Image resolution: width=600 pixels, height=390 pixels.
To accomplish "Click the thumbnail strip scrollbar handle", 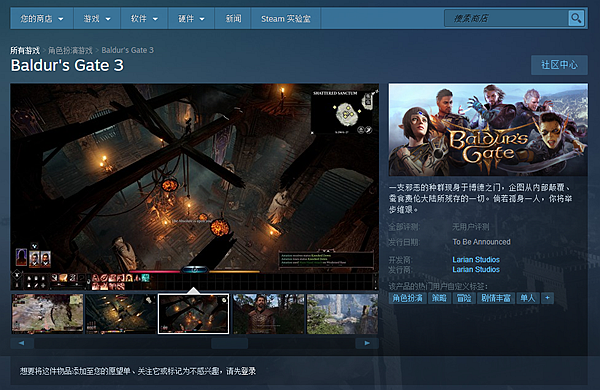I will (x=230, y=343).
